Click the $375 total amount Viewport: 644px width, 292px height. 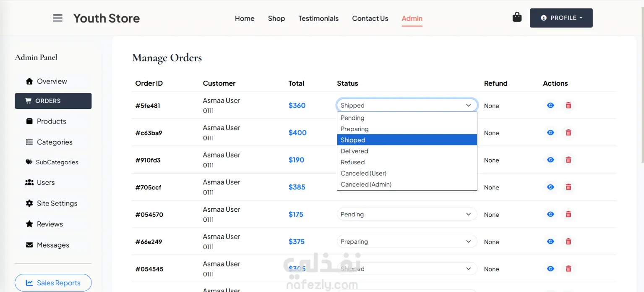click(x=297, y=242)
